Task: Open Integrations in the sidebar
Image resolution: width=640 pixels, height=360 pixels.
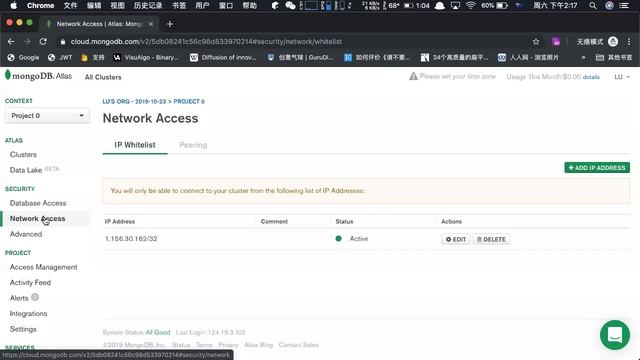Action: click(x=29, y=313)
